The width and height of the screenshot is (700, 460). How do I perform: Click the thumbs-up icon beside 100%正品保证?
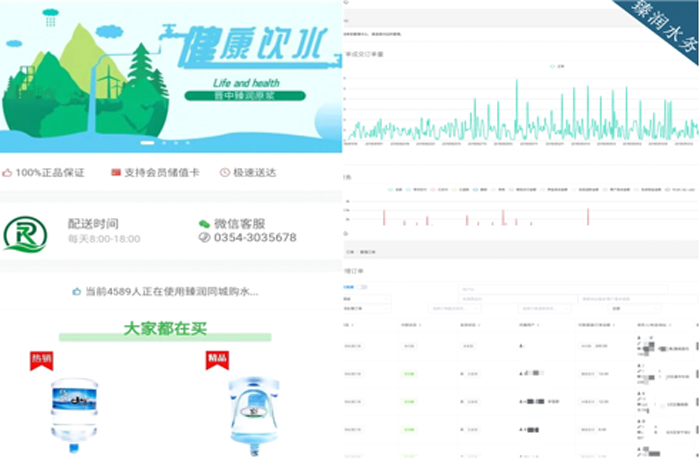8,172
